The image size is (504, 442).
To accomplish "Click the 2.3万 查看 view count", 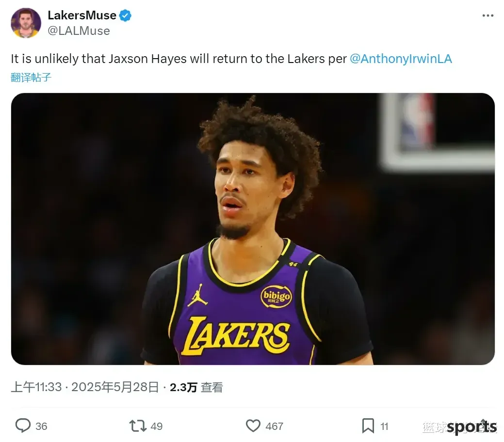I will tap(196, 387).
